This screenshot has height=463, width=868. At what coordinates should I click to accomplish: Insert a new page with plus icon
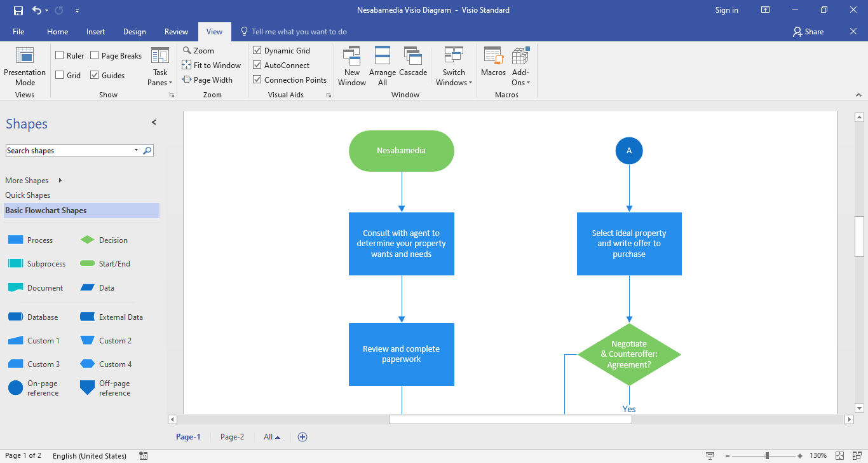click(x=302, y=437)
